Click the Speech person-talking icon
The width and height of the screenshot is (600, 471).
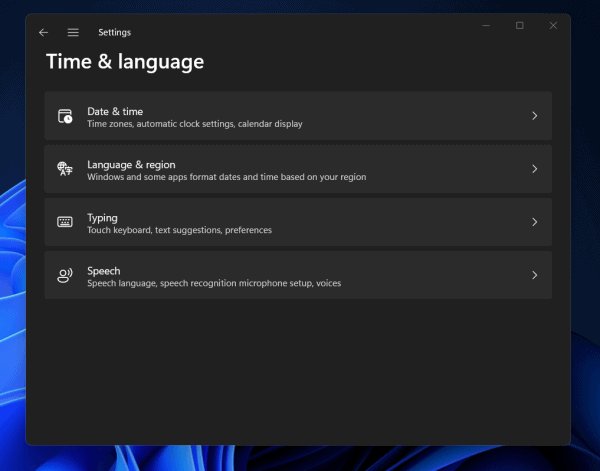tap(65, 275)
